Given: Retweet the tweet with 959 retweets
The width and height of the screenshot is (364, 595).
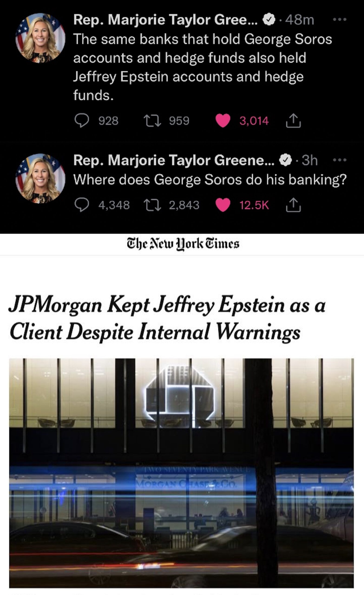Looking at the screenshot, I should pyautogui.click(x=152, y=121).
